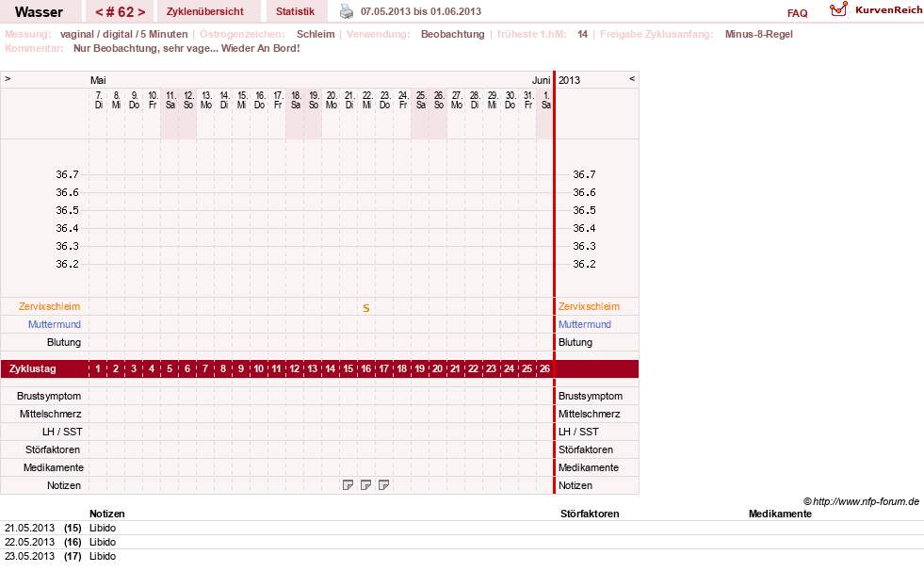
Task: Click the Minus-8-Regel value
Action: click(758, 34)
